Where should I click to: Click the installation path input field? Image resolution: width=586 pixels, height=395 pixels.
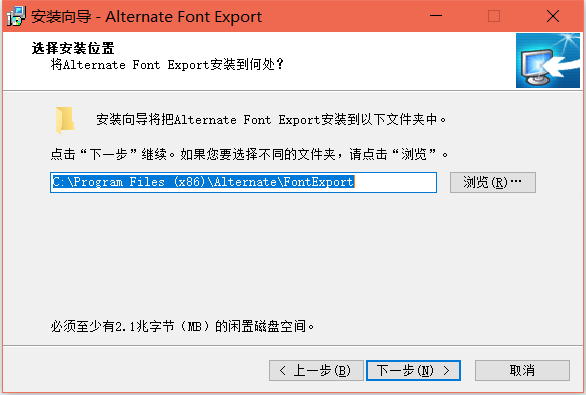(x=243, y=182)
